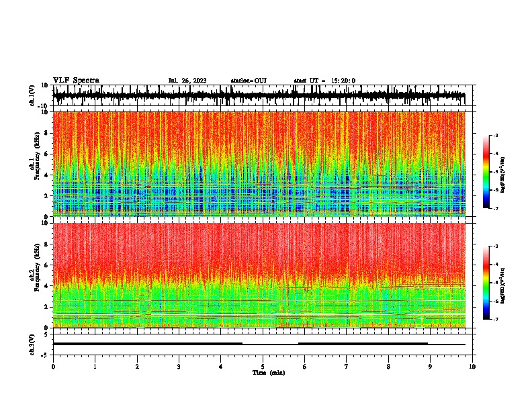Viewport: 532px width, 411px height.
Task: Click the '4' kHz tick on ch.1 spectrogram
Action: point(46,175)
